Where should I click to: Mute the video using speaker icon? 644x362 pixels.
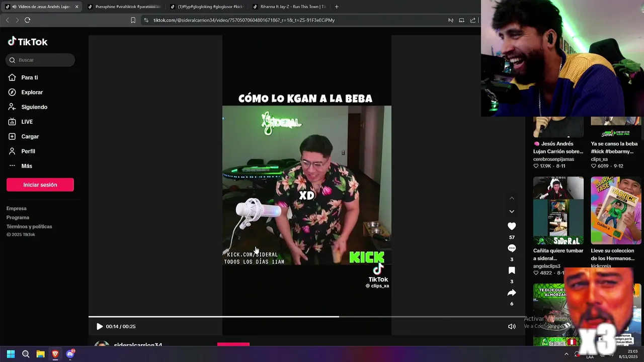coord(512,326)
